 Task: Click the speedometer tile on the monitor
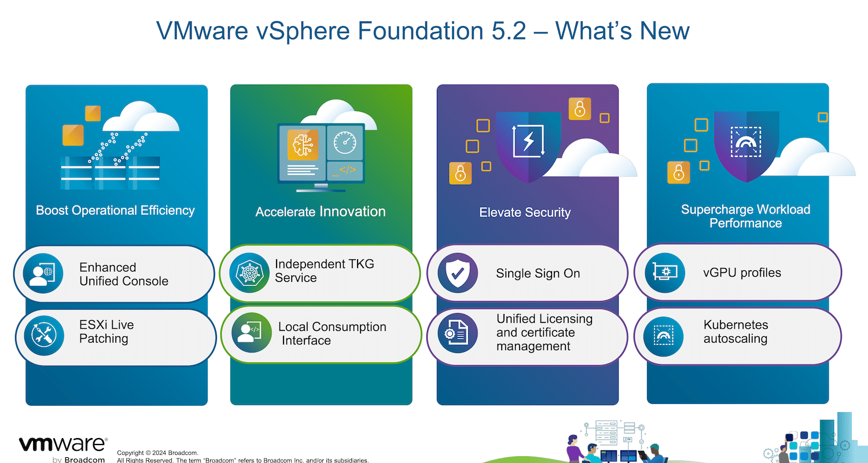(345, 143)
